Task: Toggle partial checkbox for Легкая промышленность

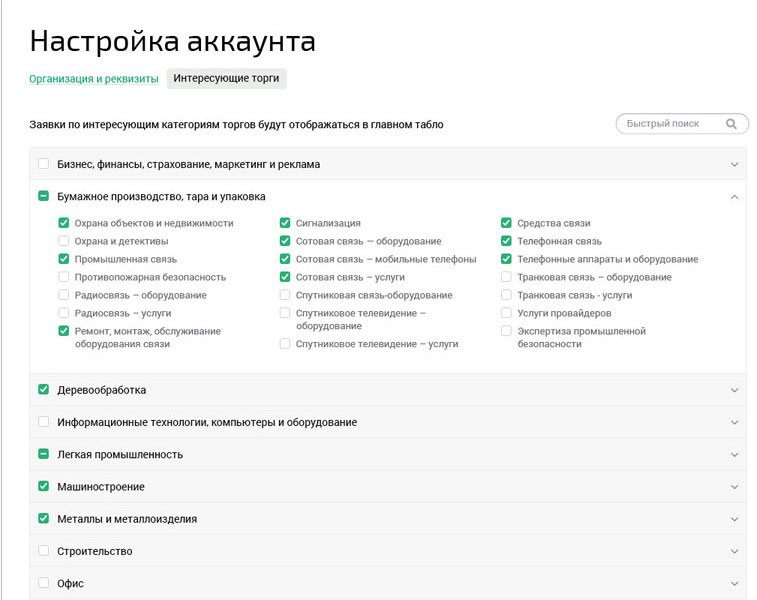Action: [43, 454]
